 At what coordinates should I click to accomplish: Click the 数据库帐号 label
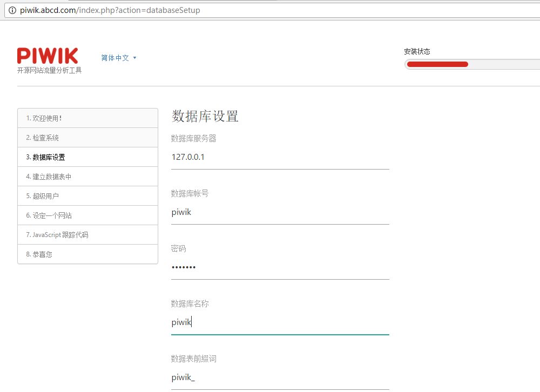pos(190,194)
